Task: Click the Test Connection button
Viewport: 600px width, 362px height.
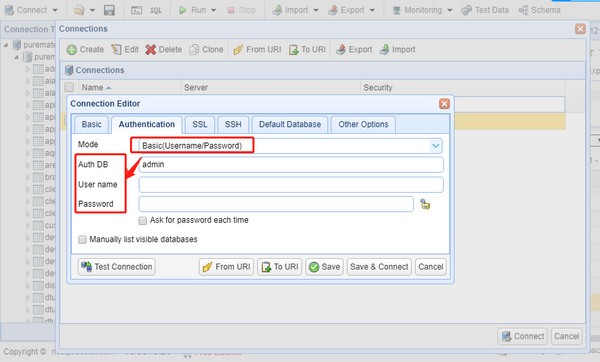Action: tap(117, 267)
